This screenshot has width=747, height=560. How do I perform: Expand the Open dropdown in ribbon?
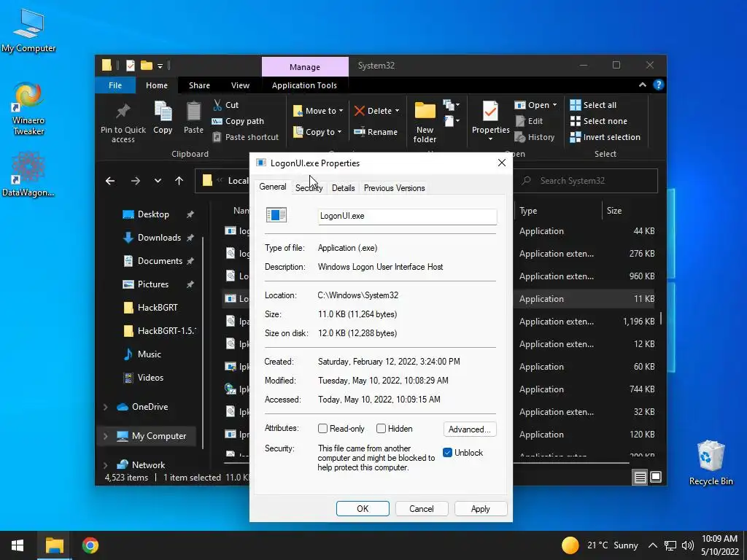tap(554, 105)
